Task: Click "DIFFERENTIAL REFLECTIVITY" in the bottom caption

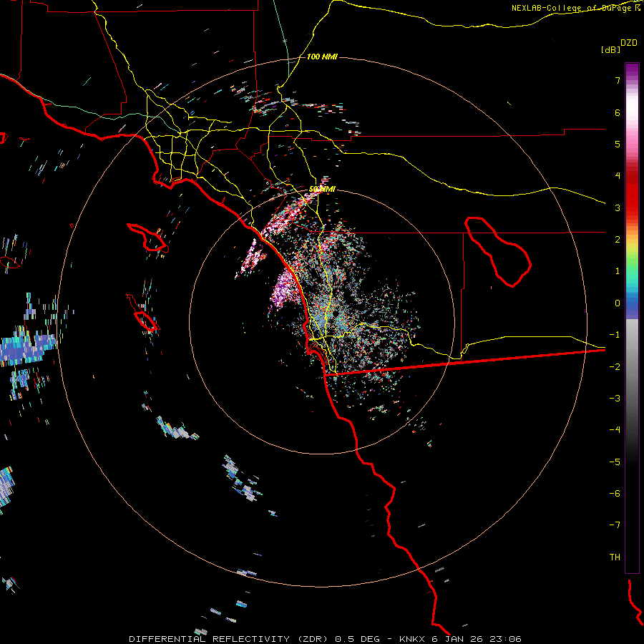Action: point(210,639)
